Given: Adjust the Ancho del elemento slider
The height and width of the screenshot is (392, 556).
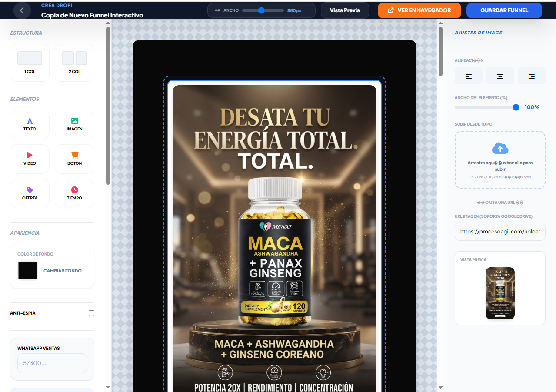Looking at the screenshot, I should coord(487,107).
